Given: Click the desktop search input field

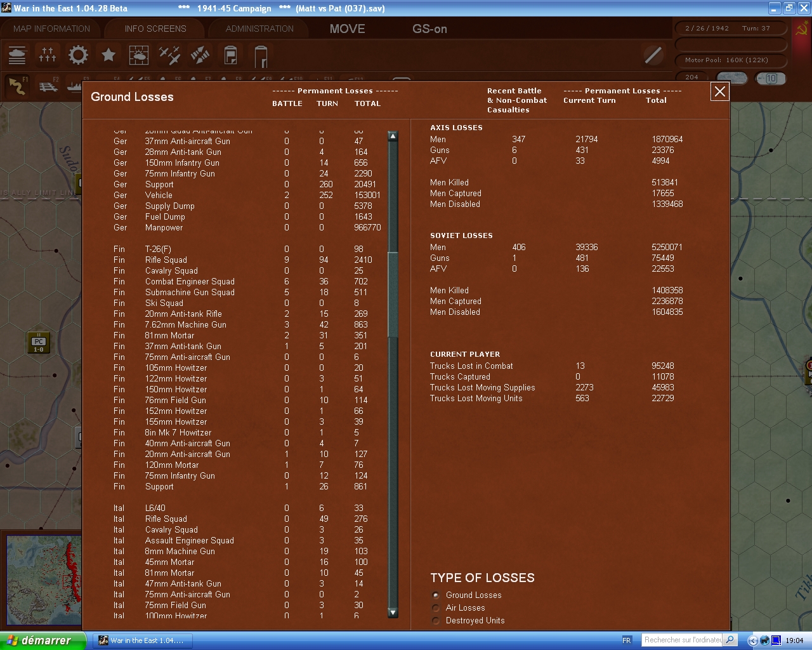Looking at the screenshot, I should click(x=682, y=640).
